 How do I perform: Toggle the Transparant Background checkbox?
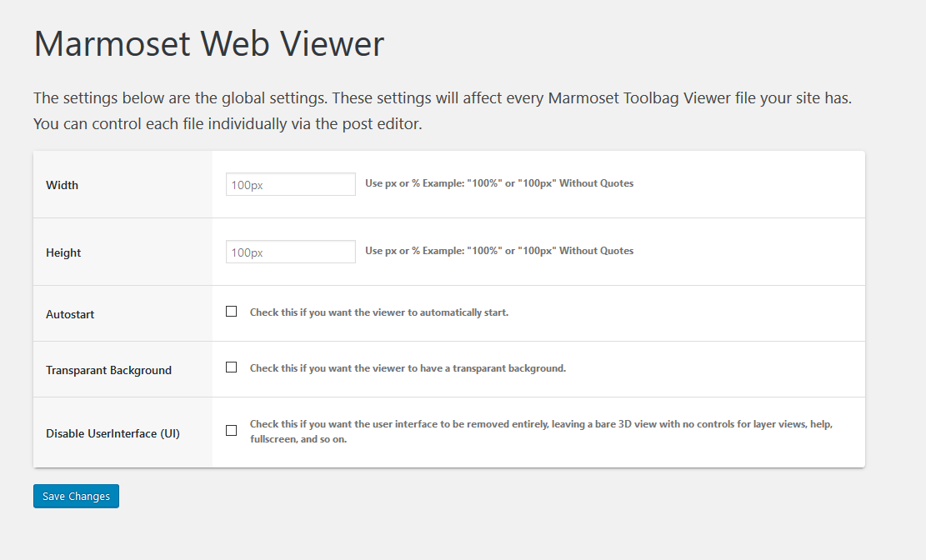coord(232,367)
